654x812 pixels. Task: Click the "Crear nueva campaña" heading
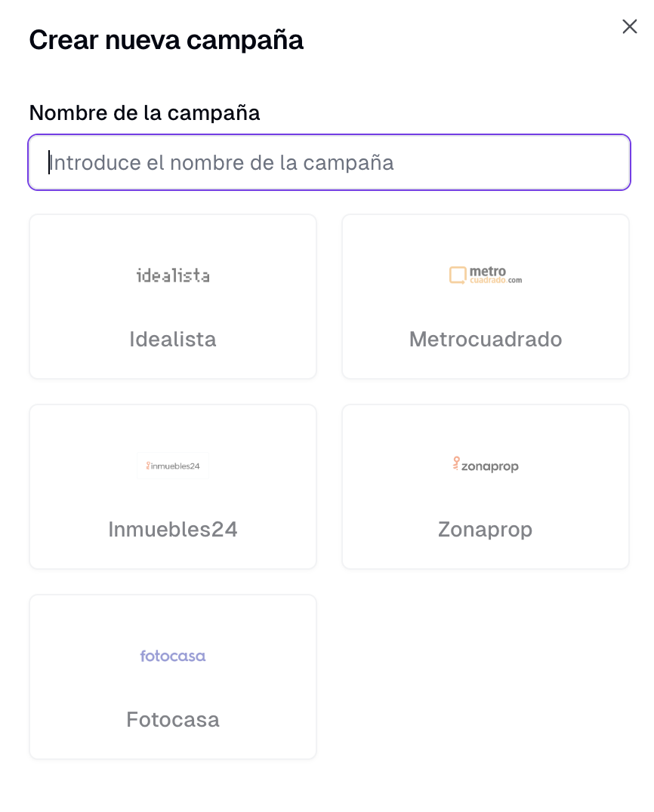pyautogui.click(x=166, y=39)
